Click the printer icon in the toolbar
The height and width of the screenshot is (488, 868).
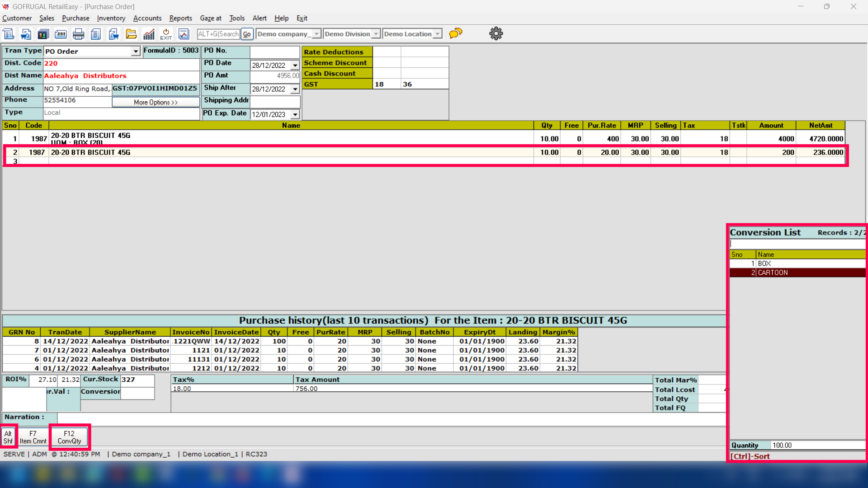(78, 34)
